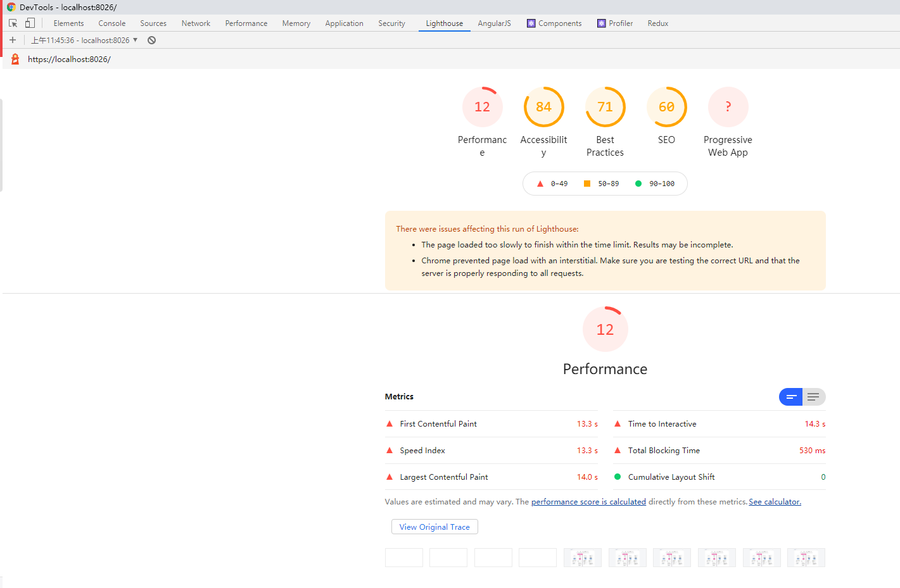Open the Console tab
900x588 pixels.
tap(112, 23)
